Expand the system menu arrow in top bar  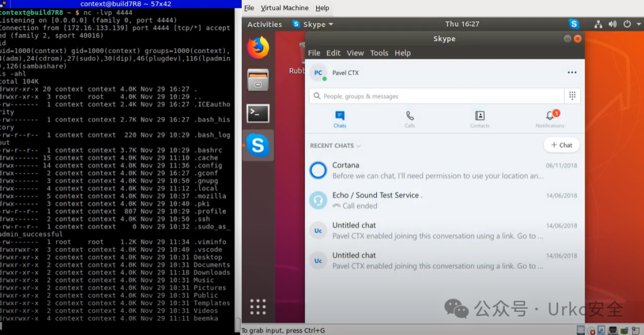[x=639, y=24]
